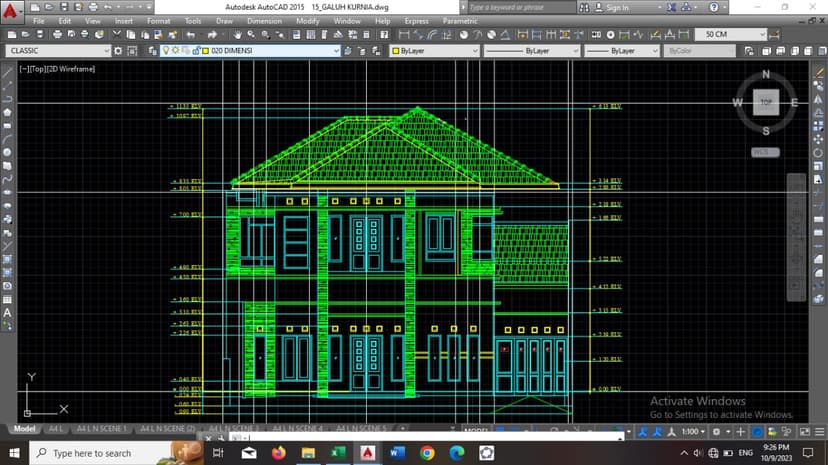Image resolution: width=828 pixels, height=465 pixels.
Task: Click the TOP face of the ViewCube
Action: [x=766, y=102]
